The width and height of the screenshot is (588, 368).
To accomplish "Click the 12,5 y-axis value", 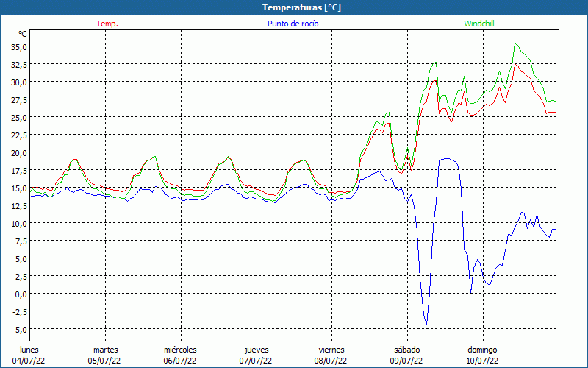I will [19, 206].
